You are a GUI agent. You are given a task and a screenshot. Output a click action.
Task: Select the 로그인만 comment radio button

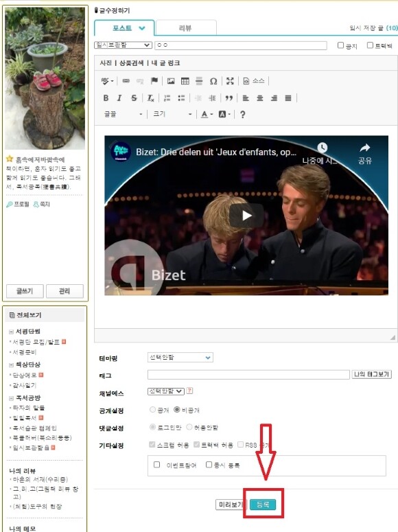tap(153, 427)
